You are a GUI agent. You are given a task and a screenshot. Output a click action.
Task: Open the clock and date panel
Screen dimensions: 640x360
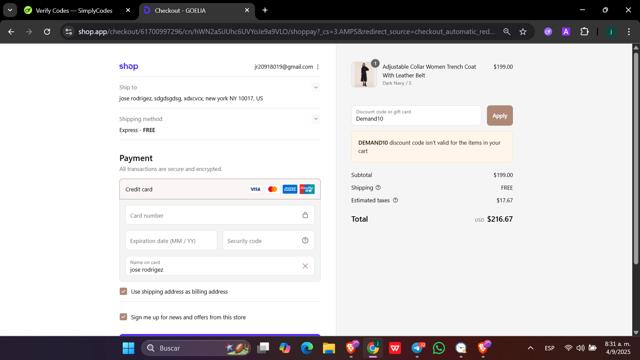[617, 348]
